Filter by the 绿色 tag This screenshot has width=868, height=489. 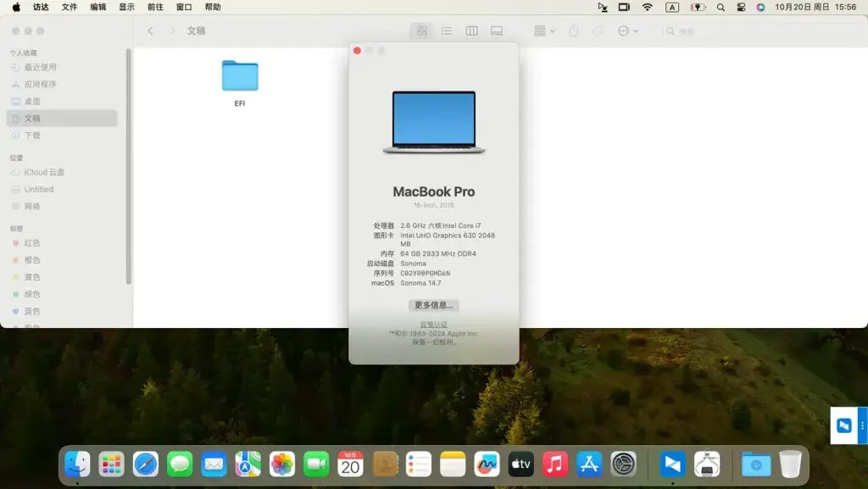pyautogui.click(x=32, y=294)
